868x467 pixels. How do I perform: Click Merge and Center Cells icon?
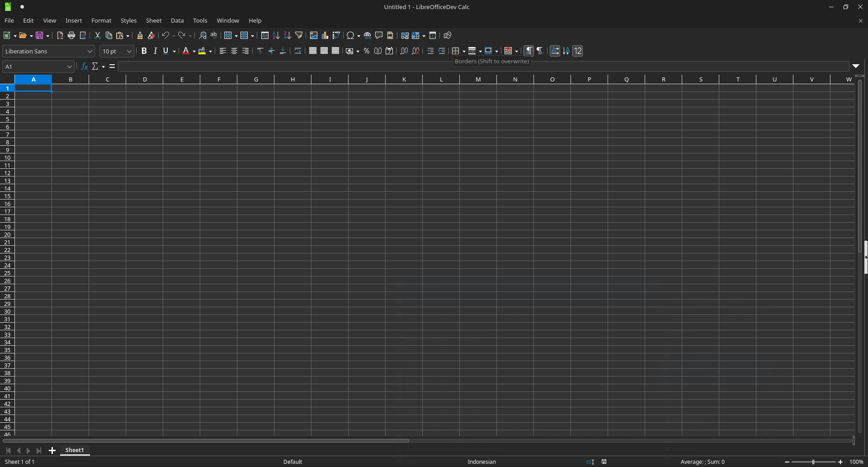coord(313,51)
